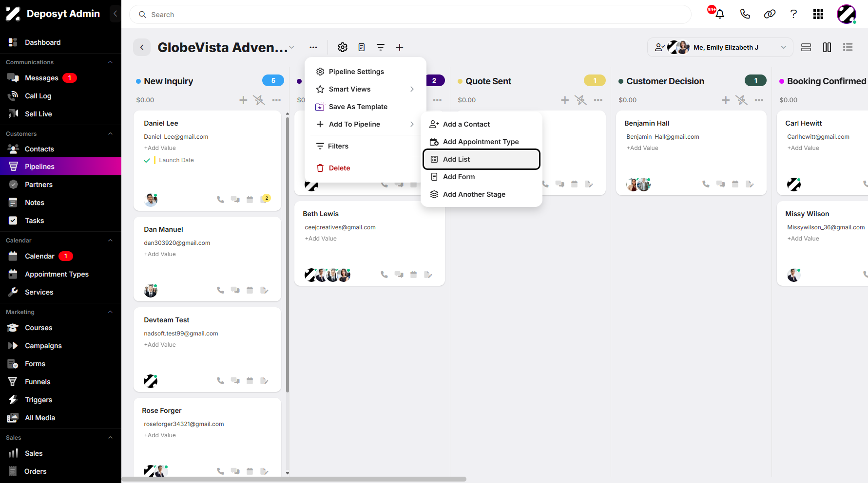Click the link icon in top bar
This screenshot has width=868, height=483.
point(770,14)
